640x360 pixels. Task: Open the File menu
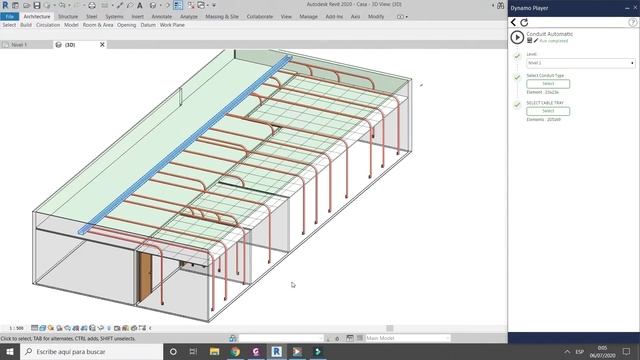(10, 17)
